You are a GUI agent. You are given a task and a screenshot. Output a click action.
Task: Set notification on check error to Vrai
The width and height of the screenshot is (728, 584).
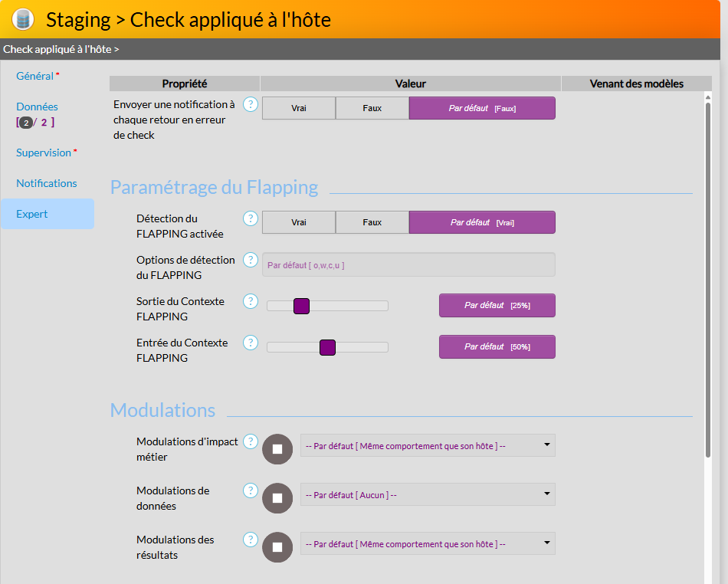tap(299, 108)
